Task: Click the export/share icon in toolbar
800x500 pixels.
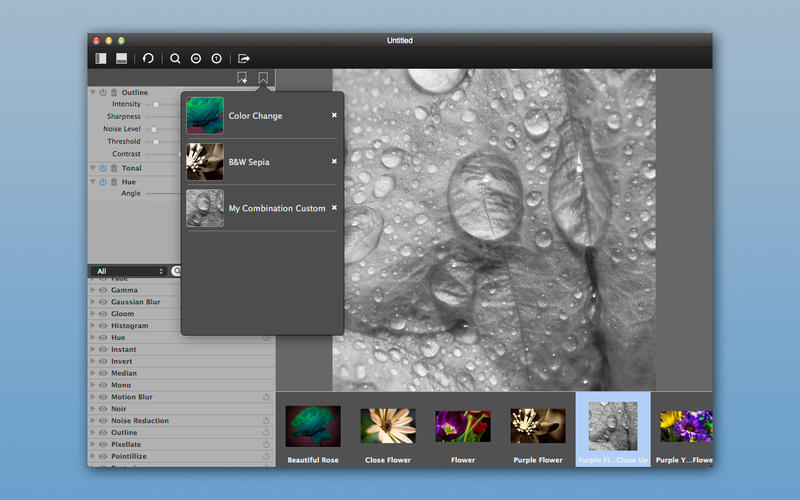Action: pos(244,58)
